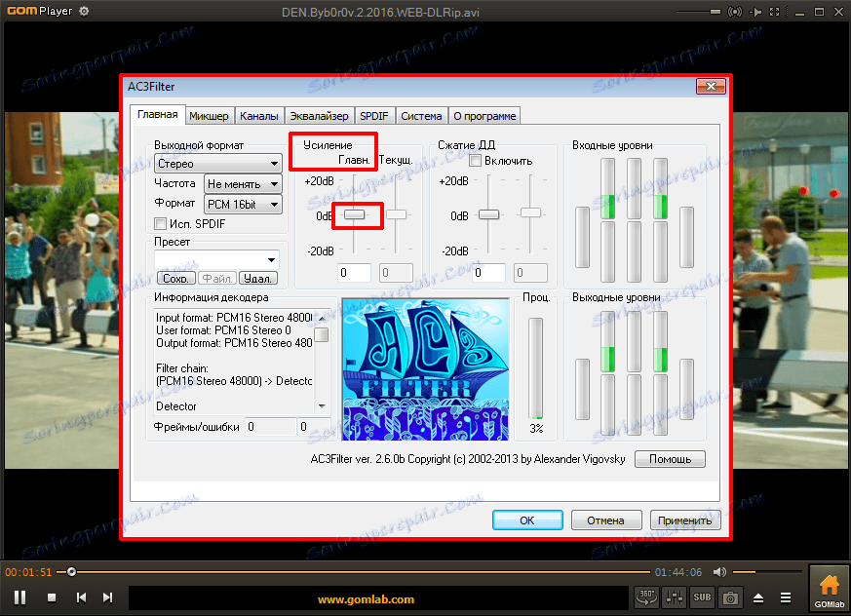Image resolution: width=851 pixels, height=616 pixels.
Task: Toggle always-on-top pin icon
Action: (x=755, y=12)
